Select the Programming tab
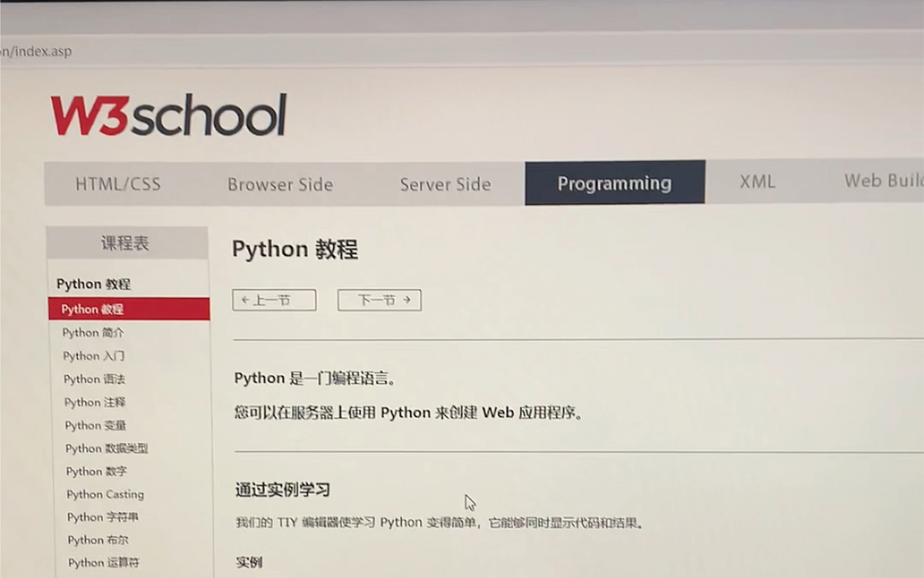The height and width of the screenshot is (578, 924). tap(613, 183)
